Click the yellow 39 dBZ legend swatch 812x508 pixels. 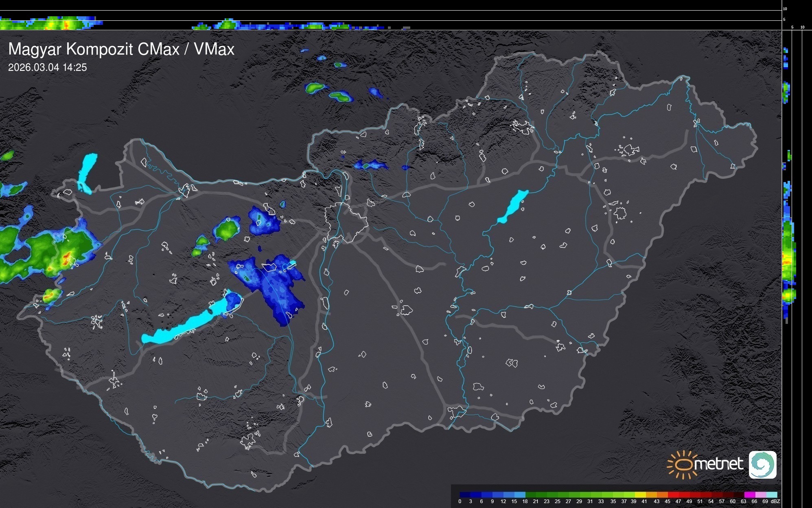tap(640, 495)
